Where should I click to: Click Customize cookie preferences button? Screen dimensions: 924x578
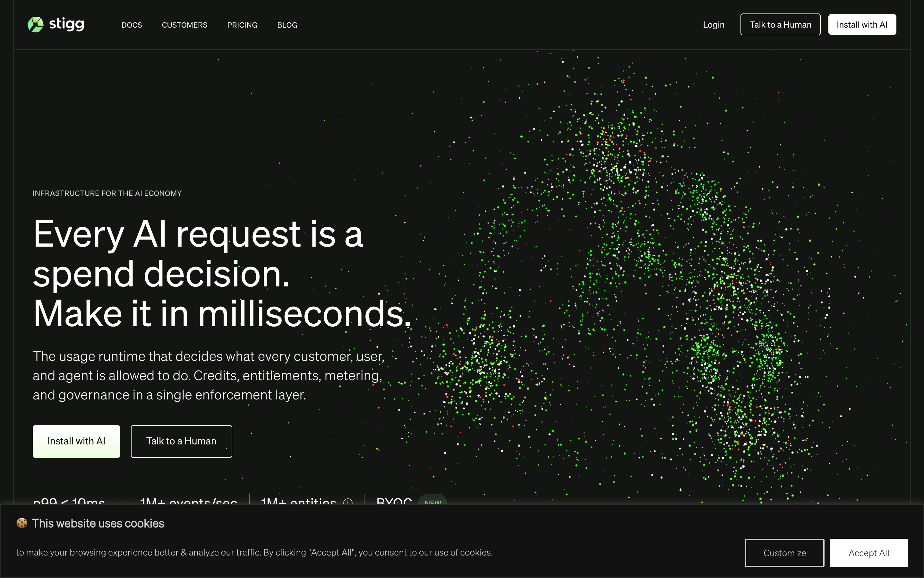[785, 553]
